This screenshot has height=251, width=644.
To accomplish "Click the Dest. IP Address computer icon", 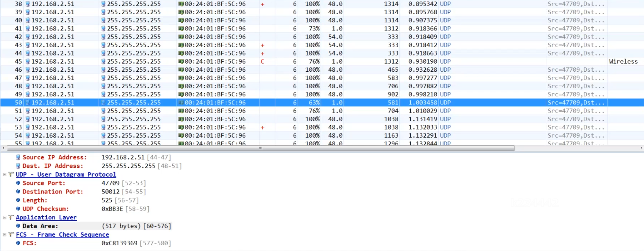I will (x=18, y=166).
